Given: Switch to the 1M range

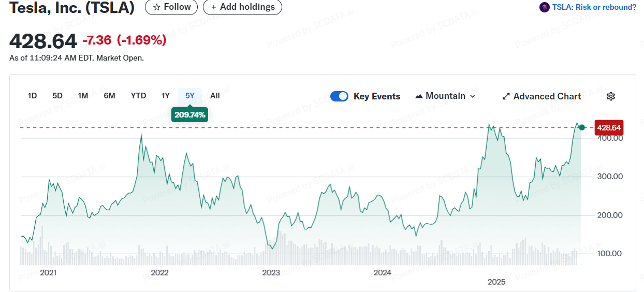Looking at the screenshot, I should [x=83, y=96].
